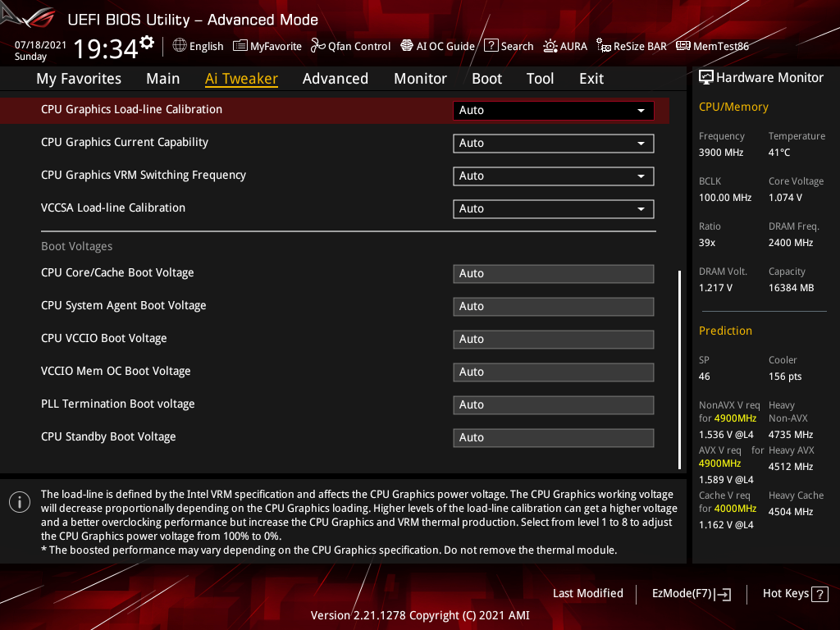
Task: Open the ReSize BAR option
Action: point(631,46)
